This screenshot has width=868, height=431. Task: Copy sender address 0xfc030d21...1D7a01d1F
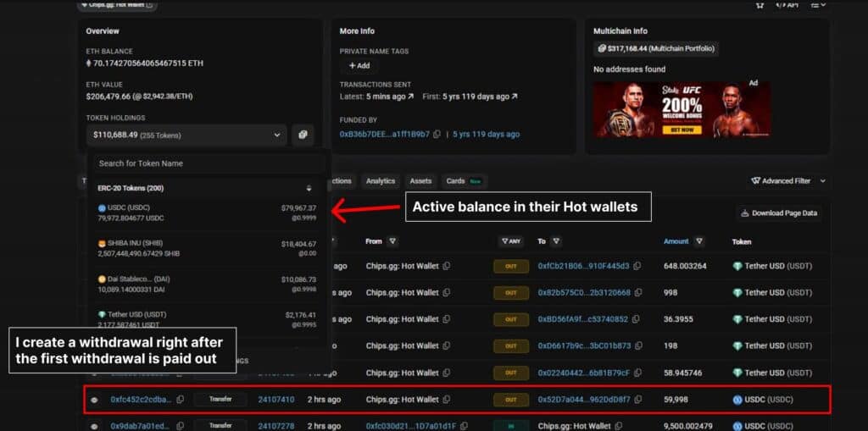click(x=464, y=426)
